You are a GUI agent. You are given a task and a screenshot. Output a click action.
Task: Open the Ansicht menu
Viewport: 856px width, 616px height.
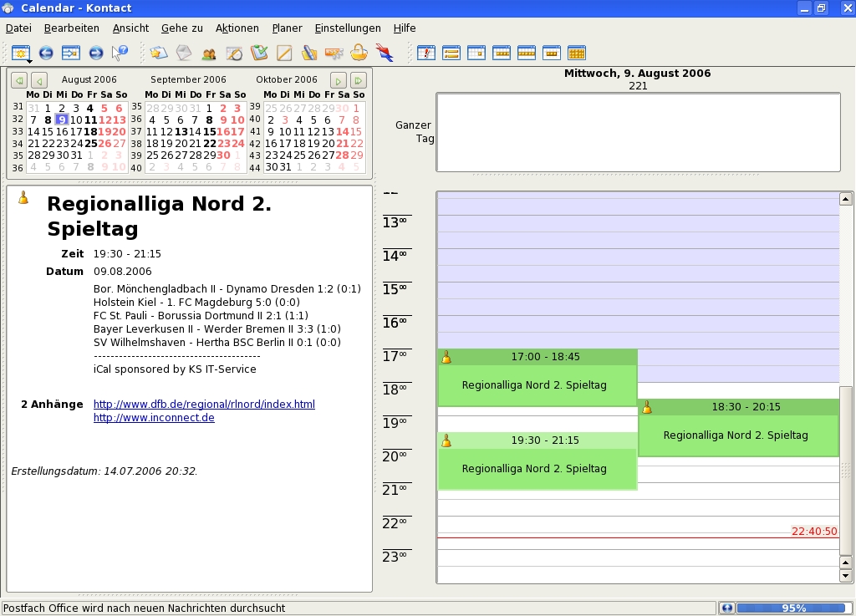coord(130,28)
